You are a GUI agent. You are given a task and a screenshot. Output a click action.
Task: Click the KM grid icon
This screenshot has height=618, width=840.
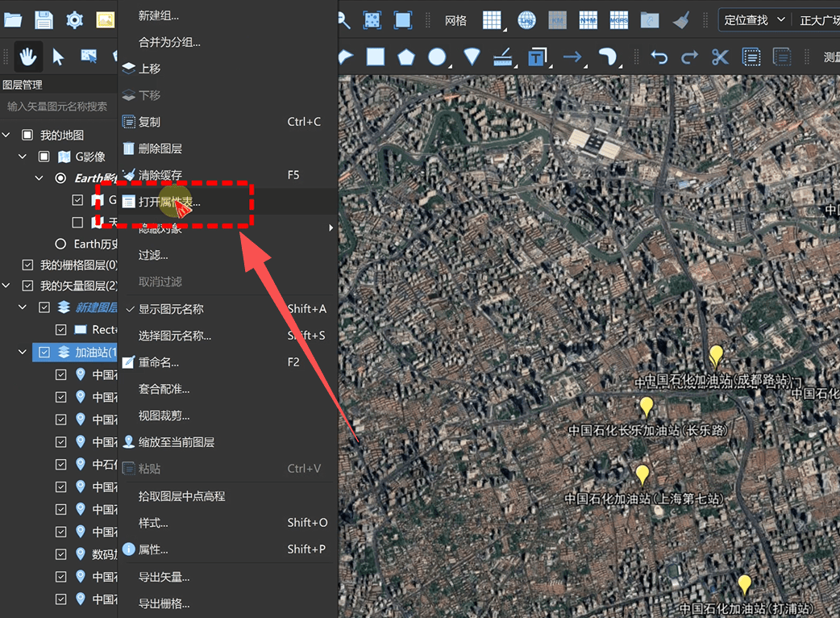[557, 20]
